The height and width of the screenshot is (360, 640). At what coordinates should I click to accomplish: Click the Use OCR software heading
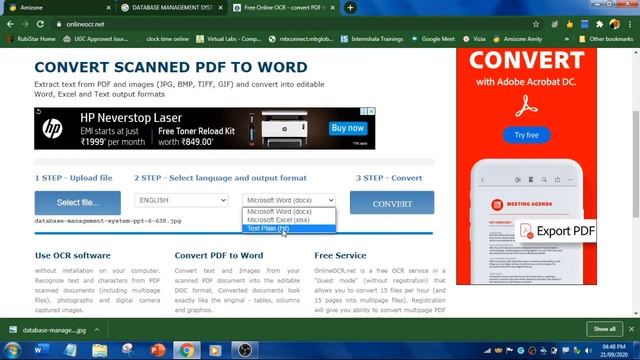tap(73, 256)
